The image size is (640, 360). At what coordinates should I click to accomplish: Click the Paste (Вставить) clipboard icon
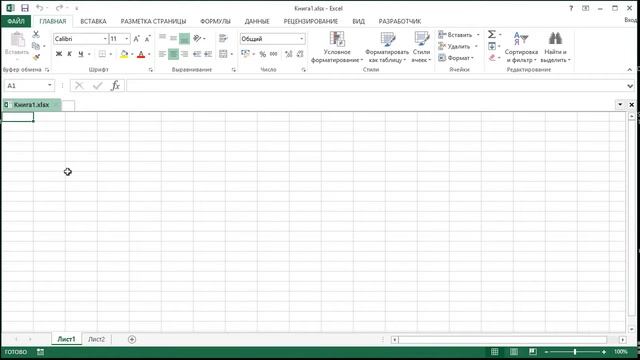pos(17,39)
